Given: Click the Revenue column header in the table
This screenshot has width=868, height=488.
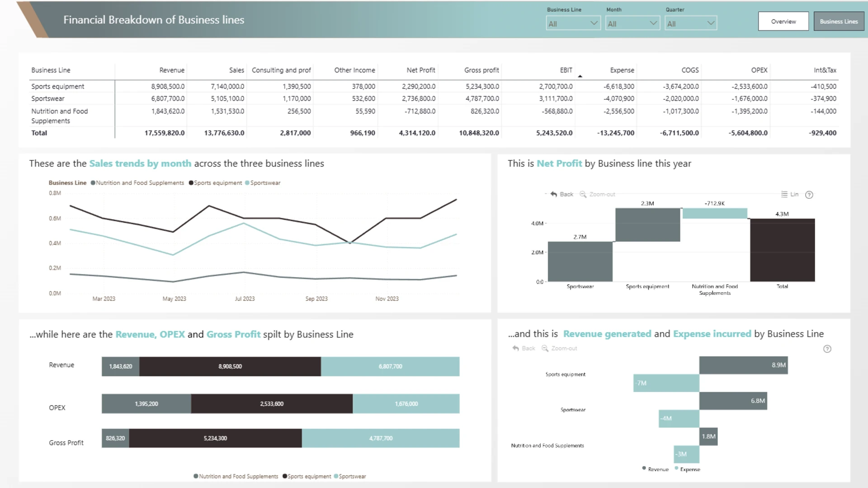Looking at the screenshot, I should (172, 70).
